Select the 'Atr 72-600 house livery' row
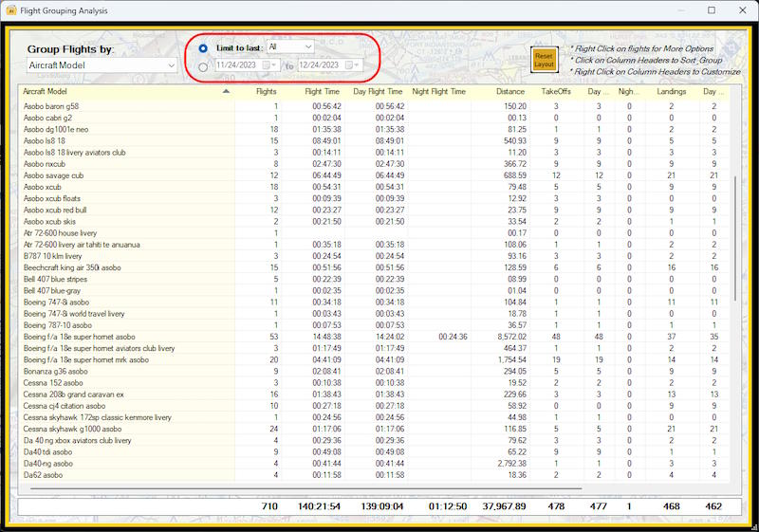759x532 pixels. point(373,233)
